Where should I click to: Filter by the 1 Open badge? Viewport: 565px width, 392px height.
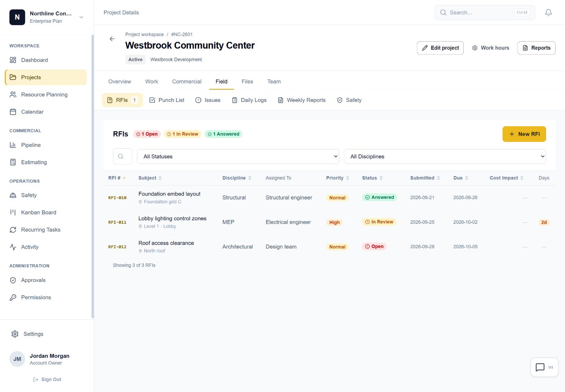pos(147,134)
